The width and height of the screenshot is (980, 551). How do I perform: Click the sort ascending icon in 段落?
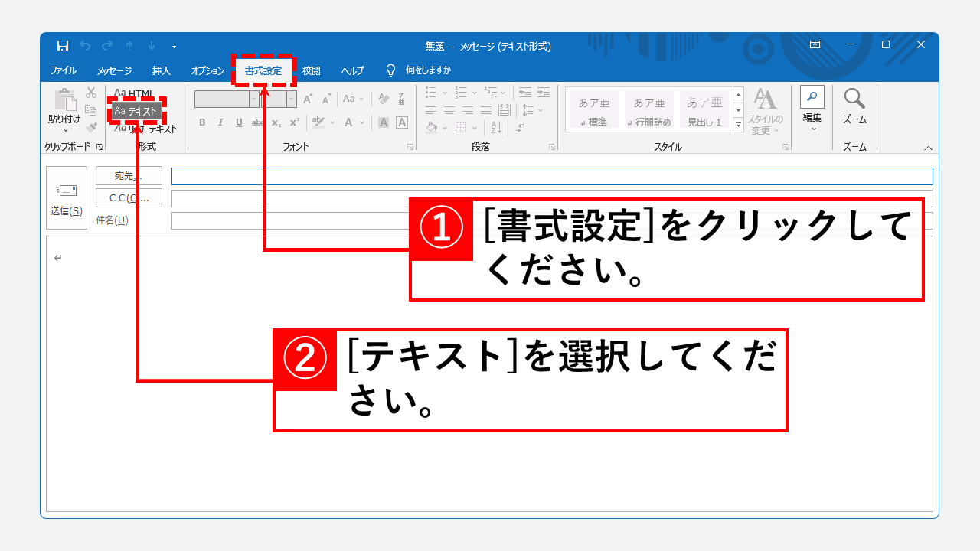496,127
